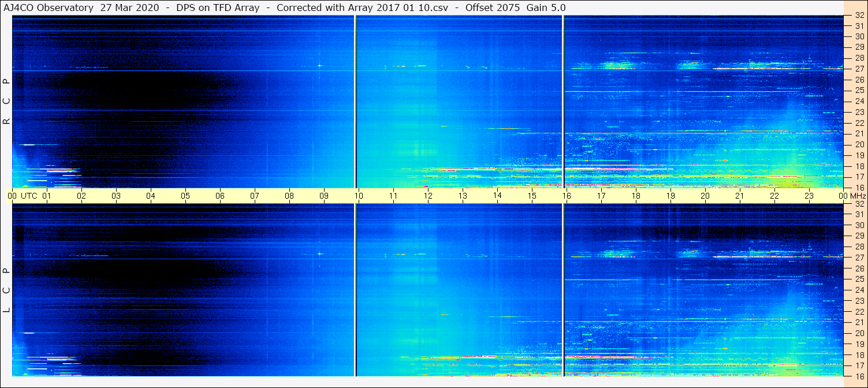Select the 19 hour label on the UTC axis
This screenshot has height=388, width=868.
(x=670, y=196)
